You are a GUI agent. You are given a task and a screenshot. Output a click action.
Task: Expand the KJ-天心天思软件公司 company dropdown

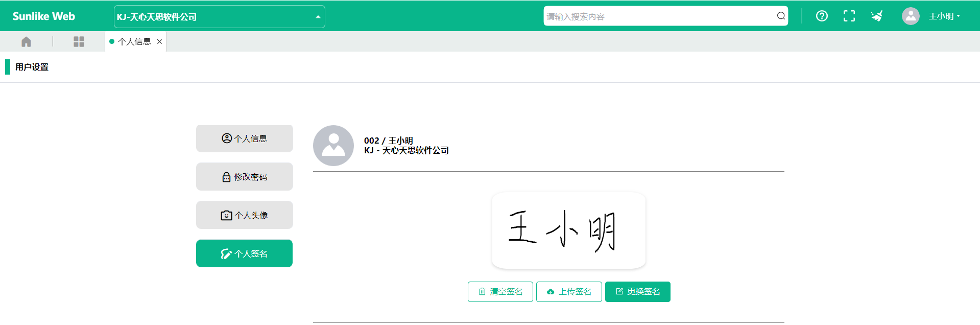220,16
